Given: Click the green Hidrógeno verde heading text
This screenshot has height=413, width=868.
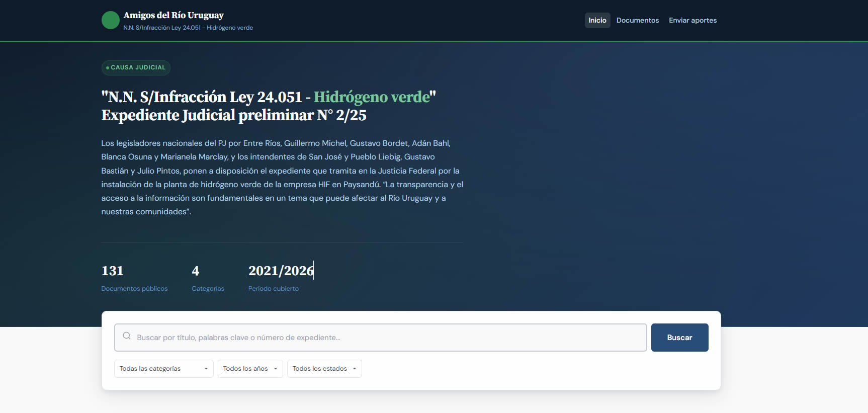Looking at the screenshot, I should click(x=372, y=97).
